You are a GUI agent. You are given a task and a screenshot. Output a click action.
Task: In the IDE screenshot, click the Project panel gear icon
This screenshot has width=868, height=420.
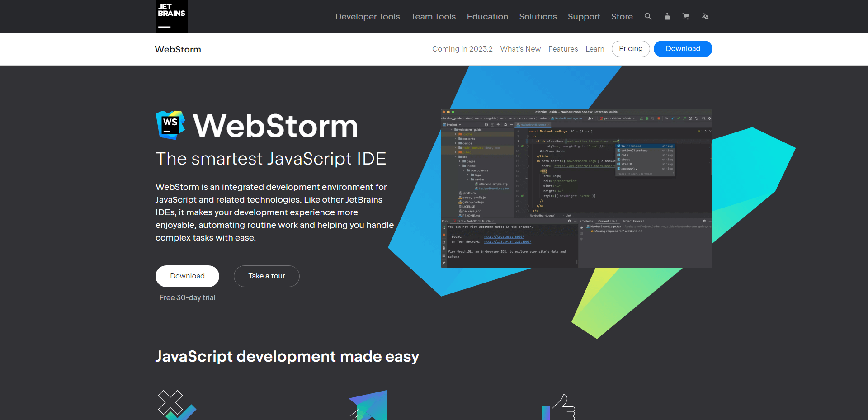(x=505, y=125)
